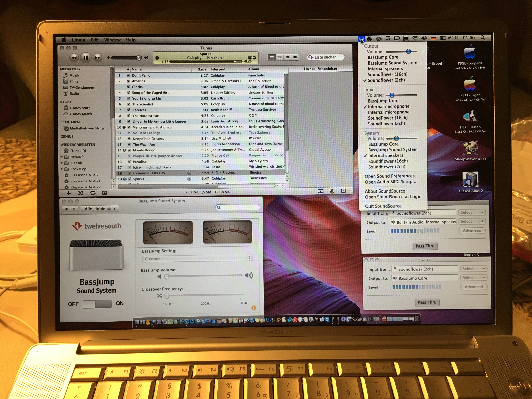Open Select dropdown next to BassJump Core output

(x=473, y=277)
